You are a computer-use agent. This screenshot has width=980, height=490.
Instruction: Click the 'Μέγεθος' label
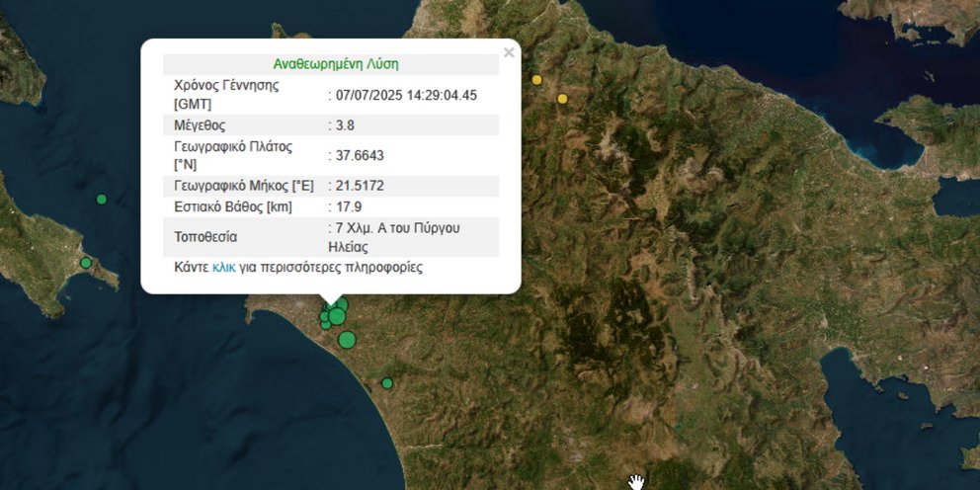[200, 125]
